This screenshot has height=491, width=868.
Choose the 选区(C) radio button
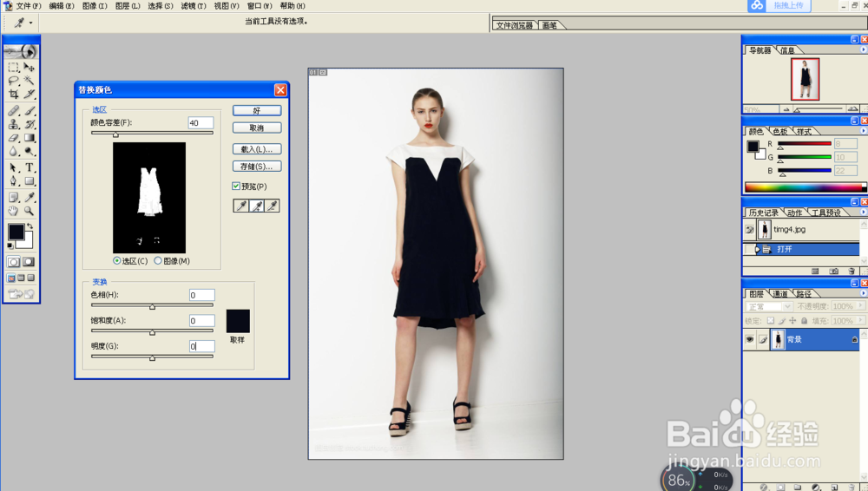117,261
